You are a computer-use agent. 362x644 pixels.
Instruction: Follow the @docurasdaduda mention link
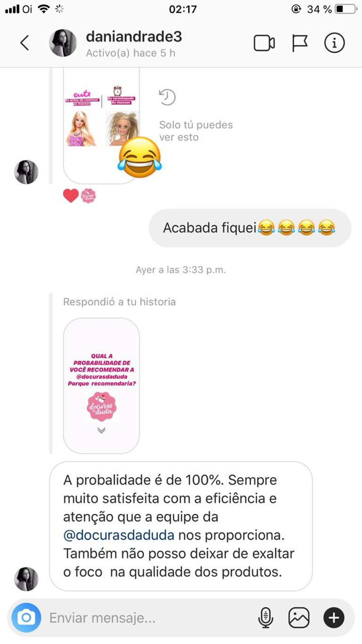[119, 535]
